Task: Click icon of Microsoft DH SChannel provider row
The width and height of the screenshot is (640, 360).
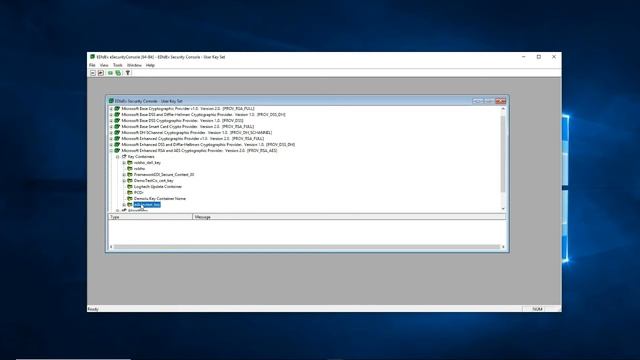Action: click(117, 133)
